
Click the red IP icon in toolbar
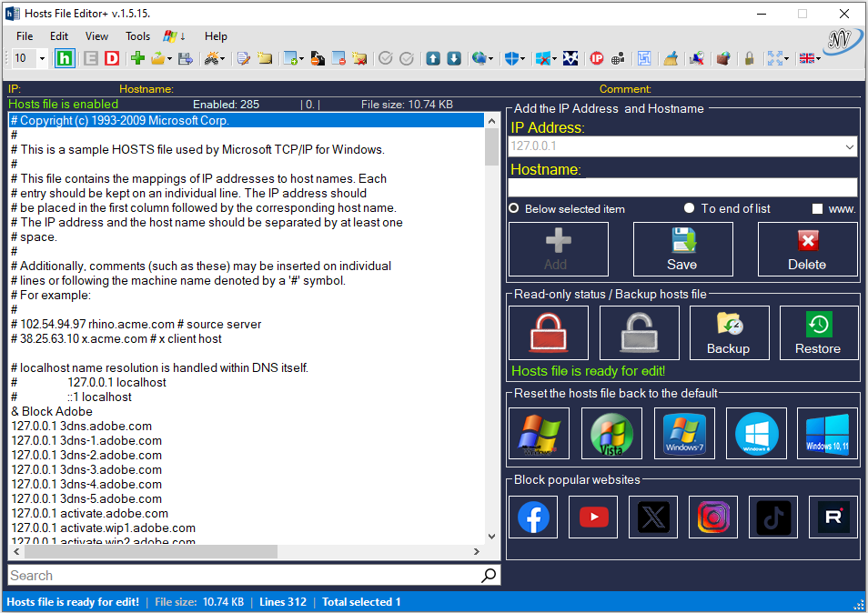(597, 58)
